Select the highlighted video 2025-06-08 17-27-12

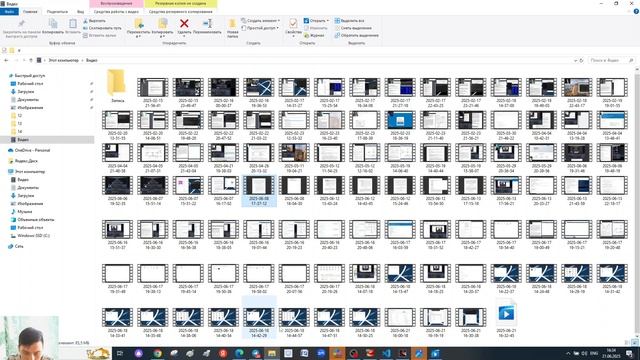pos(259,191)
